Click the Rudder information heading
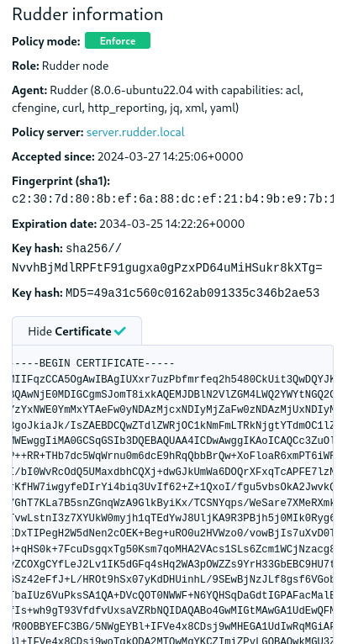The width and height of the screenshot is (353, 644). point(87,14)
